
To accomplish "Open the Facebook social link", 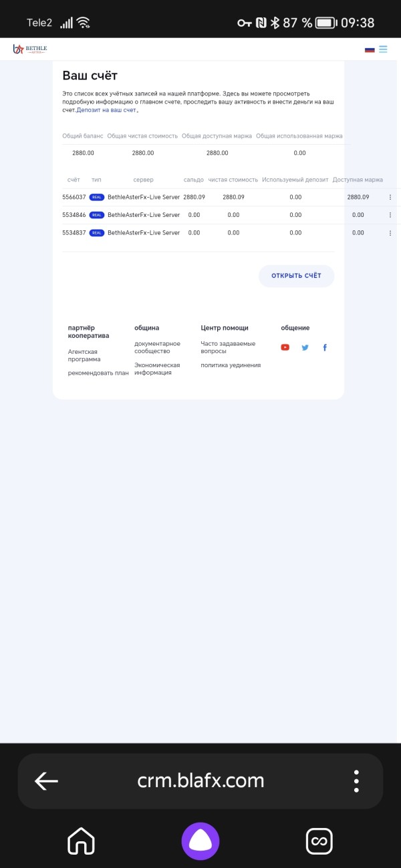I will (x=325, y=347).
